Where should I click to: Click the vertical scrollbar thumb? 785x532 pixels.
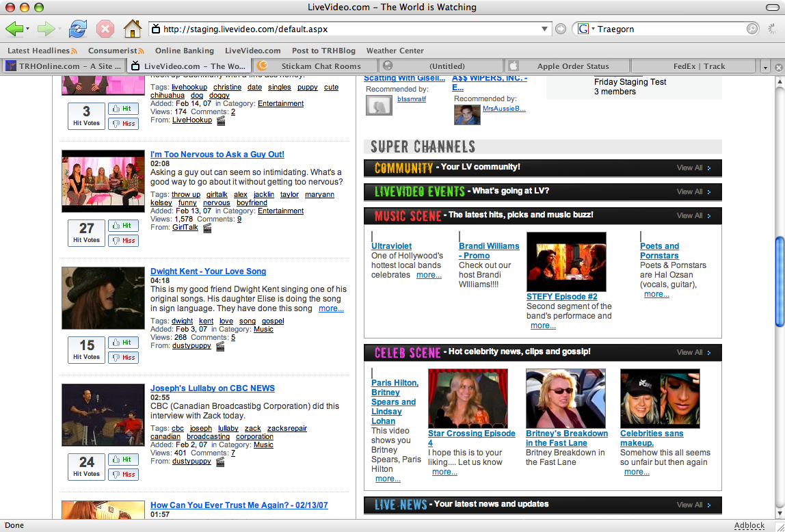pos(780,282)
